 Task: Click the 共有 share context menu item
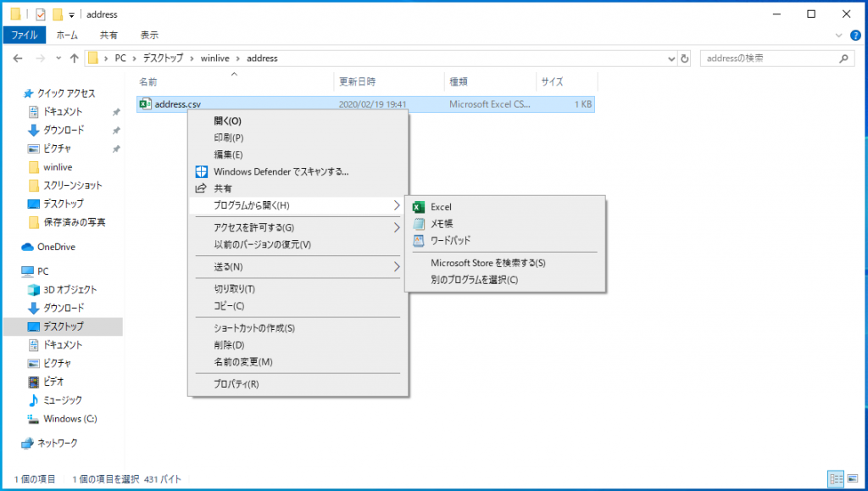tap(223, 188)
